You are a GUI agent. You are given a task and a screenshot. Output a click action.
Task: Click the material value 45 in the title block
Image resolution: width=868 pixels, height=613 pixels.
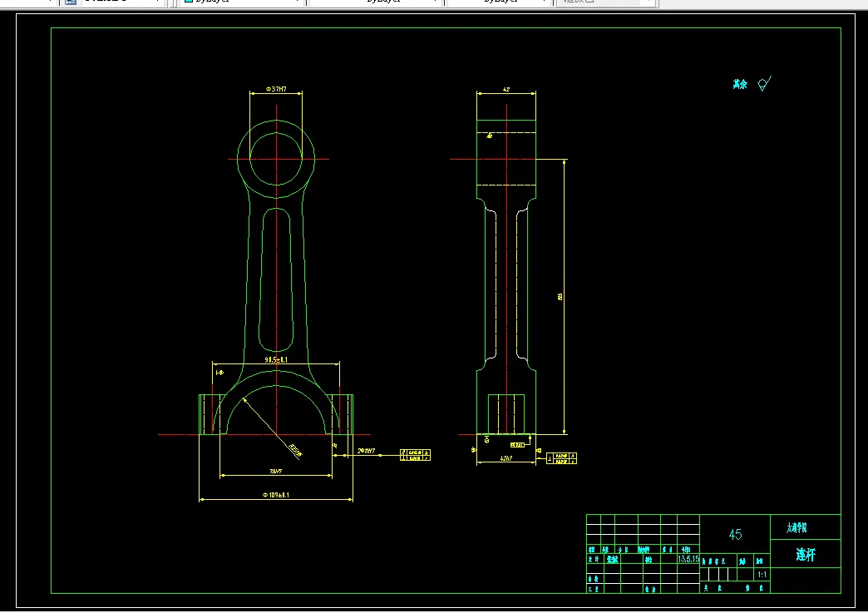click(735, 534)
